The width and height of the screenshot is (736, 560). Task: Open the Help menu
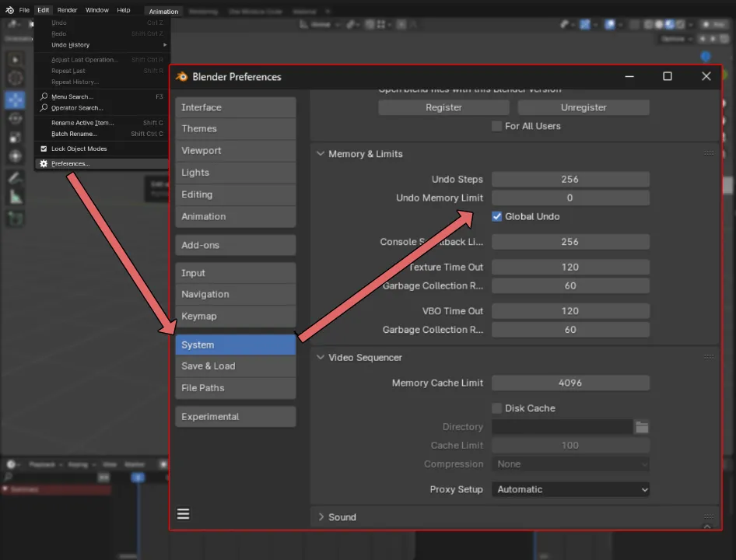[x=124, y=10]
